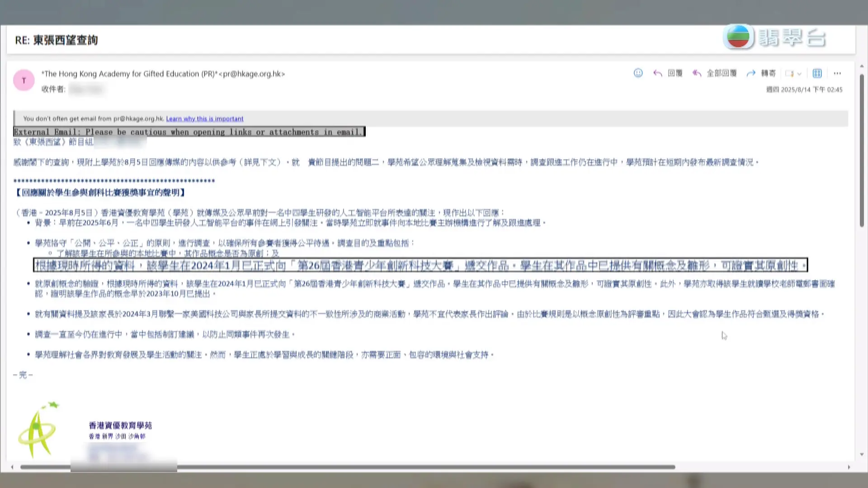The height and width of the screenshot is (488, 868).
Task: Select the Reply (回覆) arrow icon
Action: coord(657,73)
